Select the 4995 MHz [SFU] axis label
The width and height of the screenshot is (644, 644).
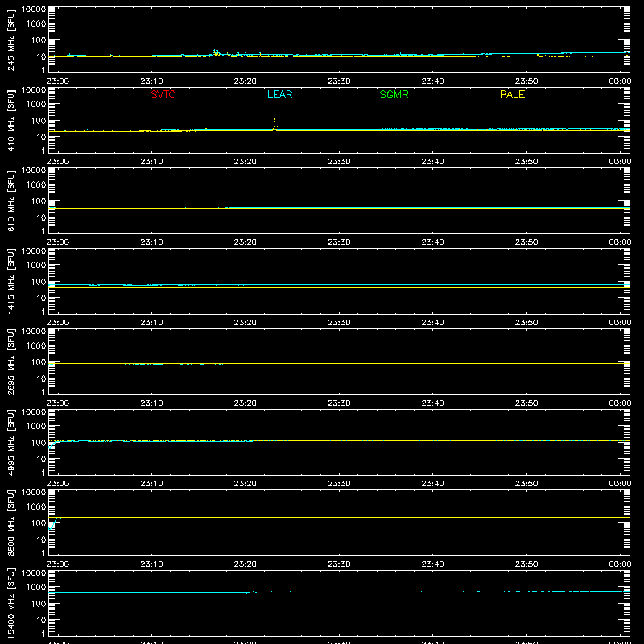tap(10, 442)
